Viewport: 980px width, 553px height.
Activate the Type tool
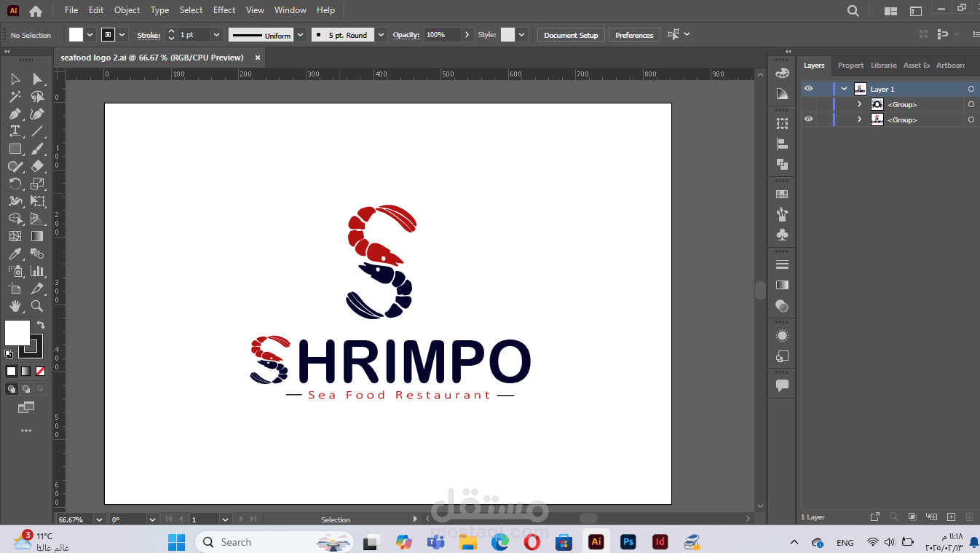(x=15, y=131)
